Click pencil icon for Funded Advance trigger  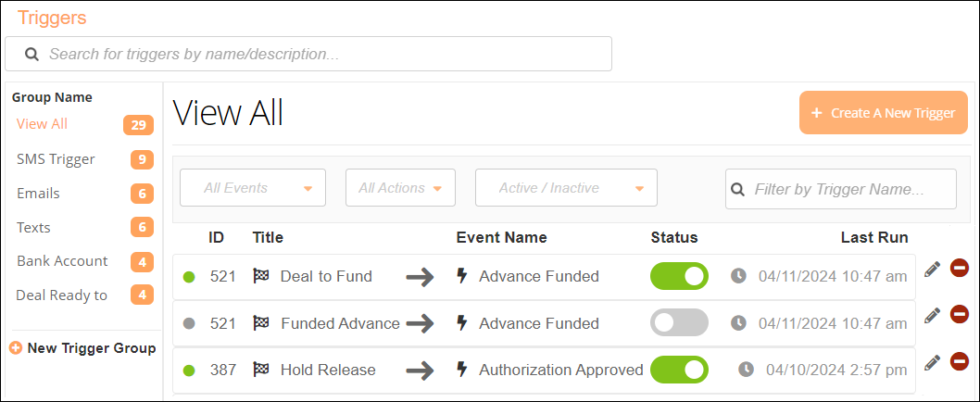click(932, 315)
